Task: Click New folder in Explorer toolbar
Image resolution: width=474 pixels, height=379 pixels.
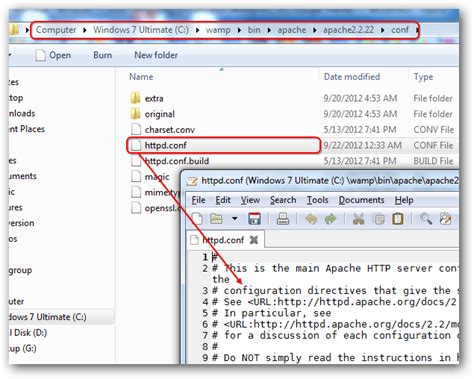Action: pyautogui.click(x=156, y=55)
